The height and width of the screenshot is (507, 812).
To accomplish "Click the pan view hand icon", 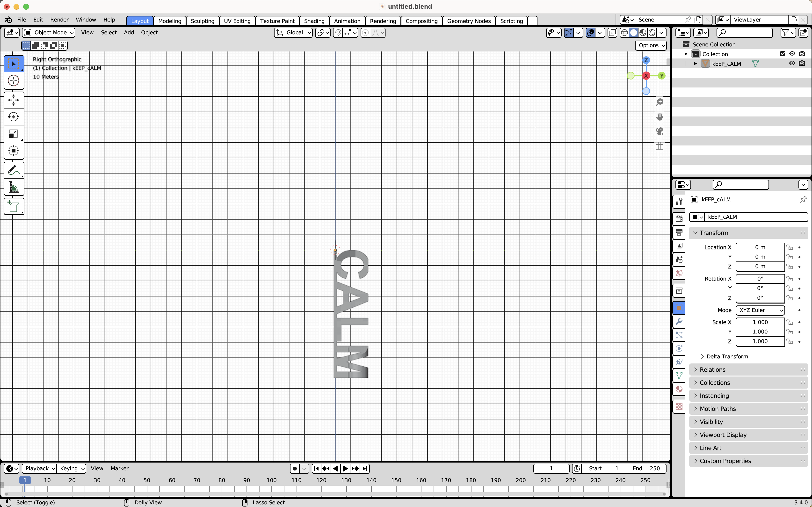I will point(660,117).
